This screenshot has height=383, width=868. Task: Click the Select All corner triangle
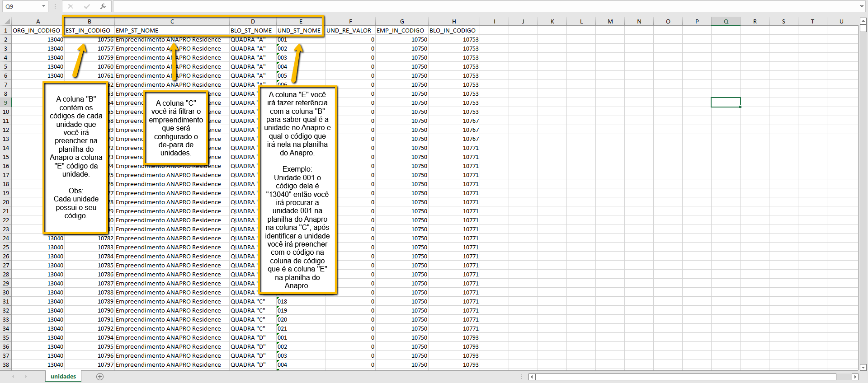coord(7,21)
